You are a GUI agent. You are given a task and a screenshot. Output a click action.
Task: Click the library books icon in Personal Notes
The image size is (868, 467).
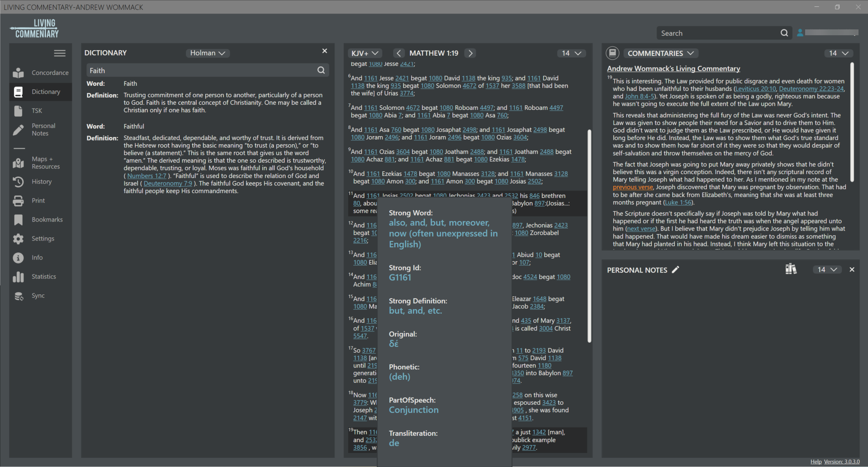pyautogui.click(x=791, y=269)
